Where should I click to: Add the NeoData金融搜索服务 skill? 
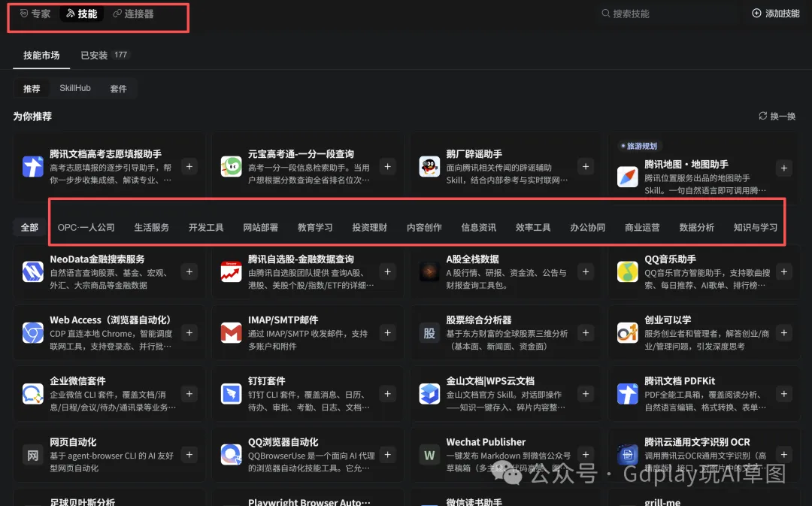189,272
